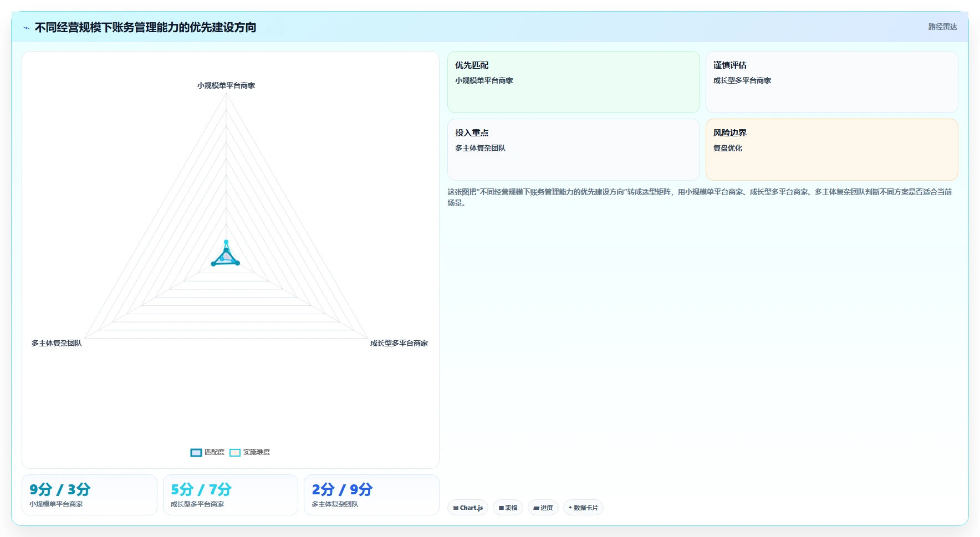Image resolution: width=980 pixels, height=537 pixels.
Task: Click the 路径雷达 label in header
Action: coord(942,27)
